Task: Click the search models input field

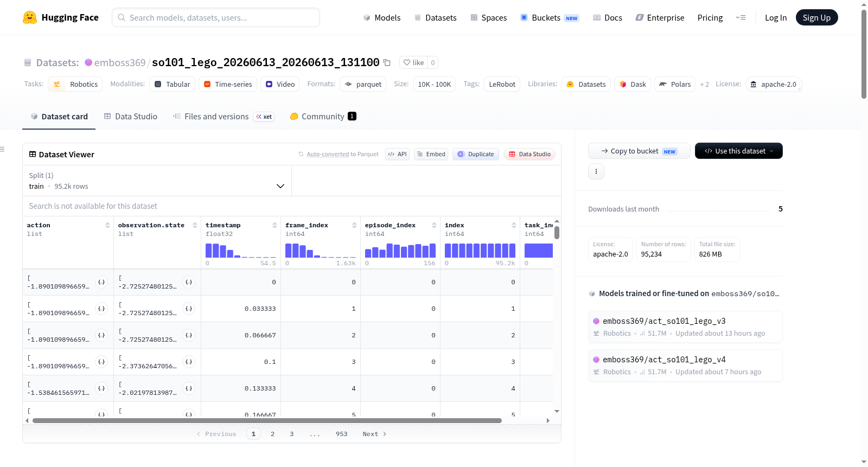Action: [216, 17]
